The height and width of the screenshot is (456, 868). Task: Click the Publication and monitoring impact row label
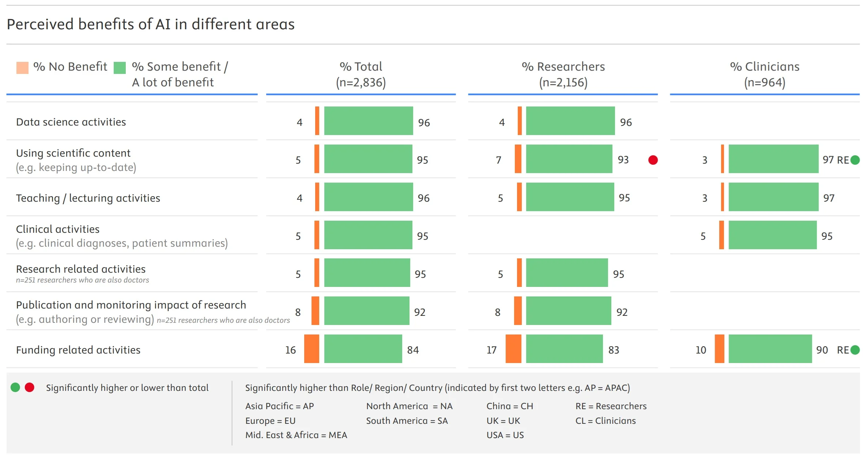pos(131,305)
